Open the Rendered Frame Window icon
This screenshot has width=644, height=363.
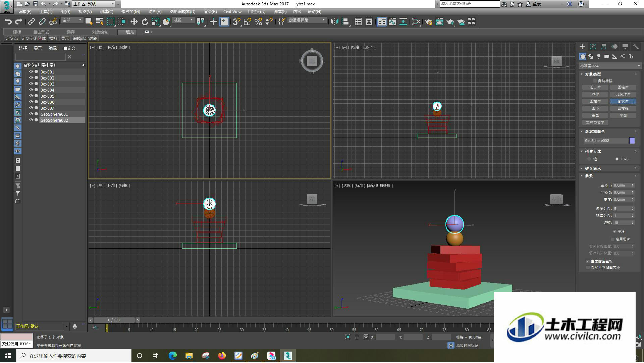pyautogui.click(x=439, y=22)
